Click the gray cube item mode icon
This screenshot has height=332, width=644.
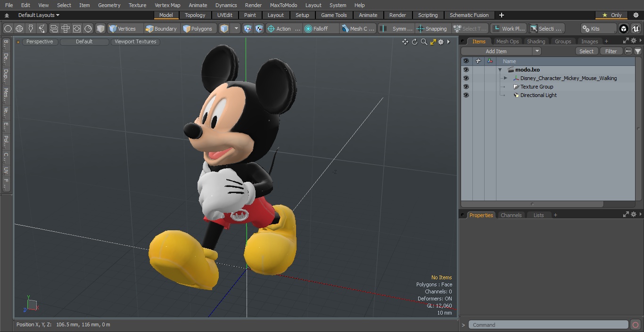[x=100, y=29]
